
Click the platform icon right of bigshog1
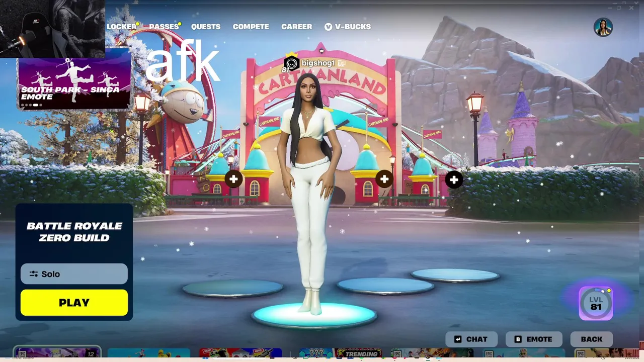[341, 63]
